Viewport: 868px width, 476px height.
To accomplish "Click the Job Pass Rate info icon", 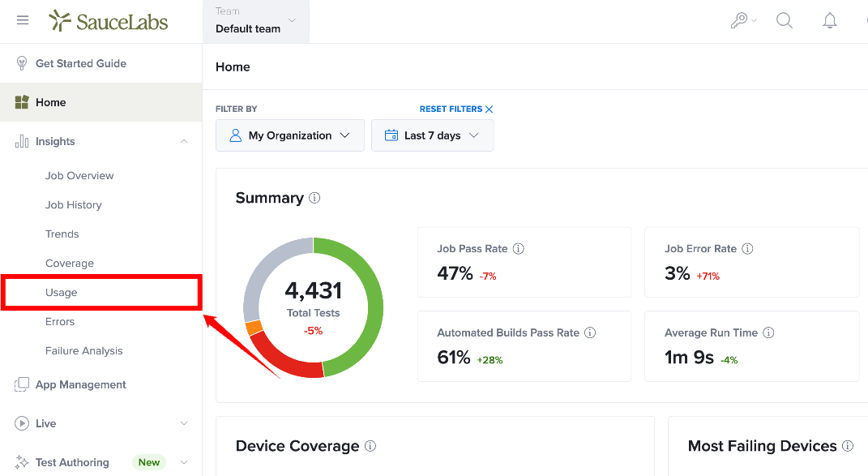I will tap(518, 249).
